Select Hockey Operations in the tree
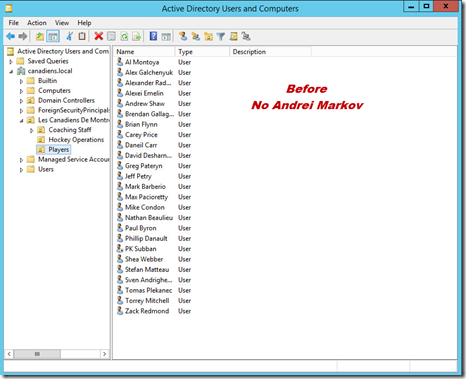This screenshot has width=466, height=379. (76, 140)
